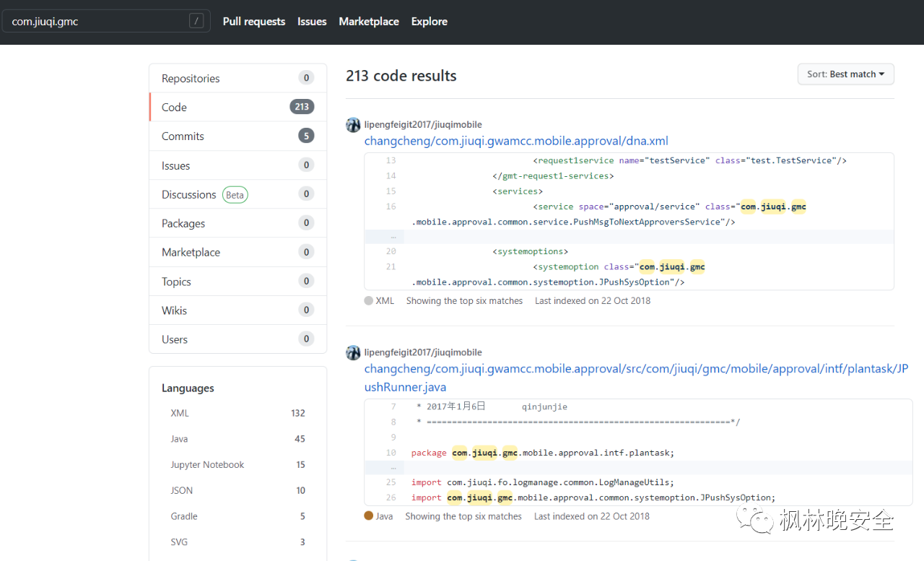The image size is (924, 561).
Task: Select the Wikis results filter
Action: click(x=237, y=310)
